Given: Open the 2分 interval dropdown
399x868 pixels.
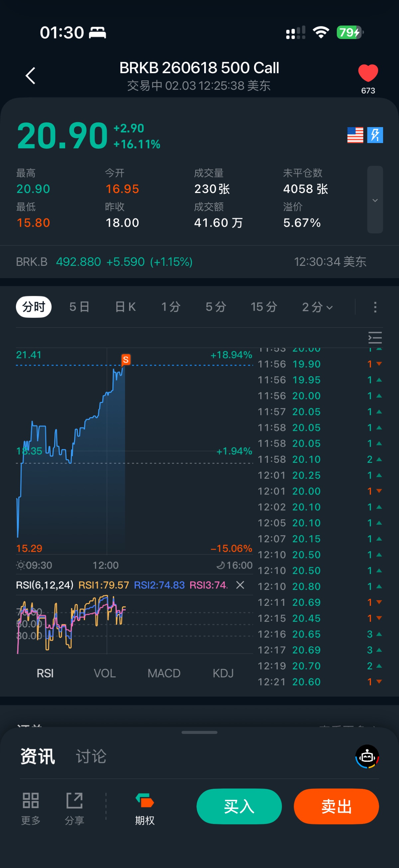Looking at the screenshot, I should pyautogui.click(x=317, y=307).
